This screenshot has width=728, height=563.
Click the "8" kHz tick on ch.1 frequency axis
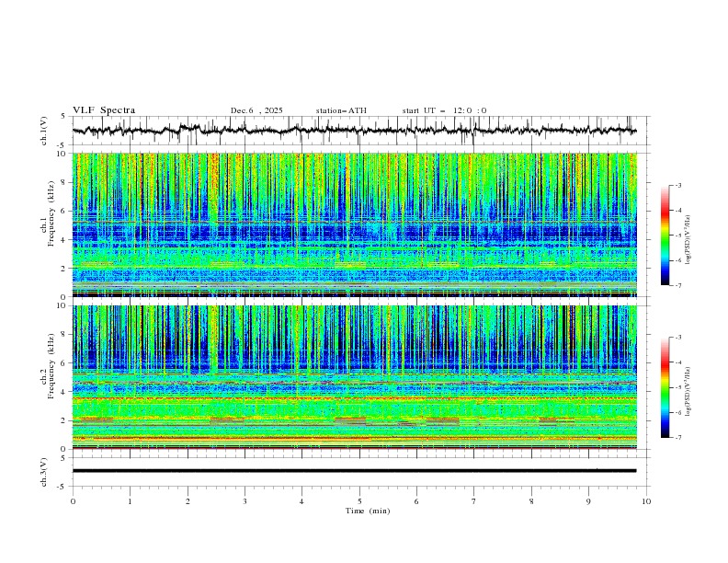(64, 182)
